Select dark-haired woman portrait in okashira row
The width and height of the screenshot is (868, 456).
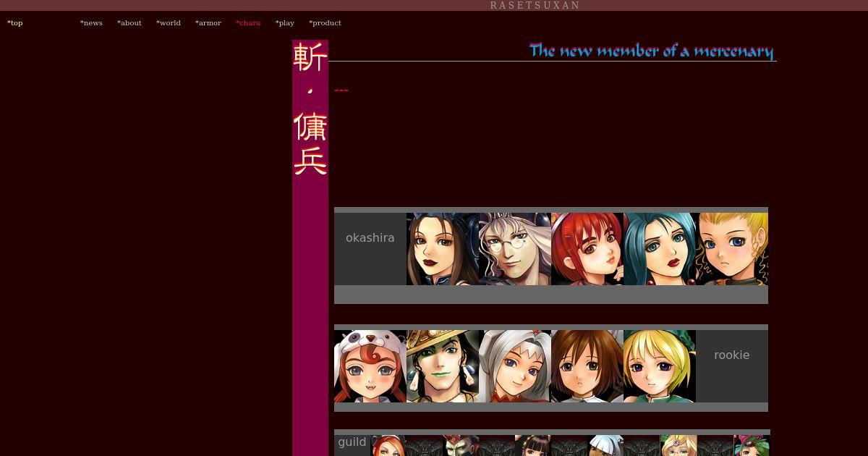coord(443,249)
